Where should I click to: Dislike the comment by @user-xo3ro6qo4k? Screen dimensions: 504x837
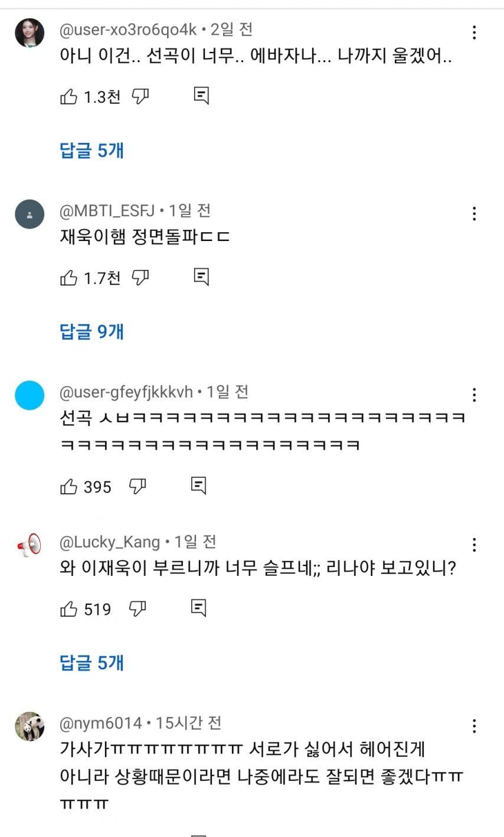click(140, 96)
